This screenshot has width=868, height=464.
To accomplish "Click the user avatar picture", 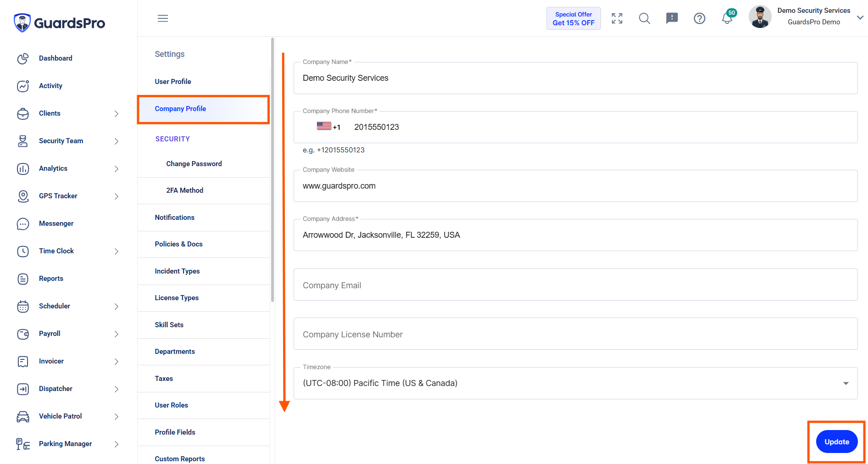I will (x=760, y=17).
